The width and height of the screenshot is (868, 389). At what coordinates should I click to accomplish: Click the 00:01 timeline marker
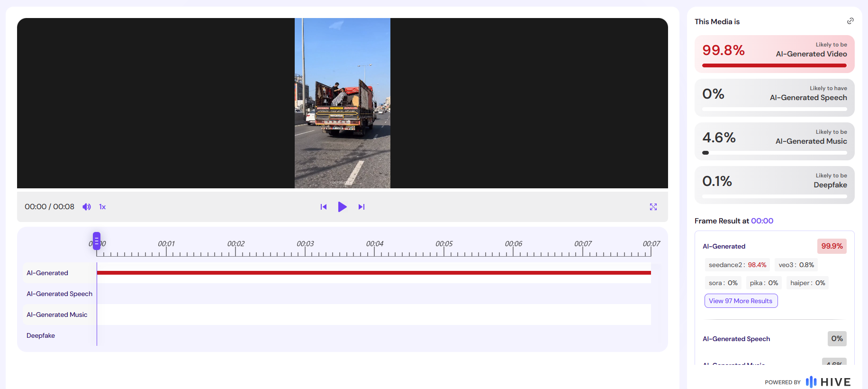(166, 244)
